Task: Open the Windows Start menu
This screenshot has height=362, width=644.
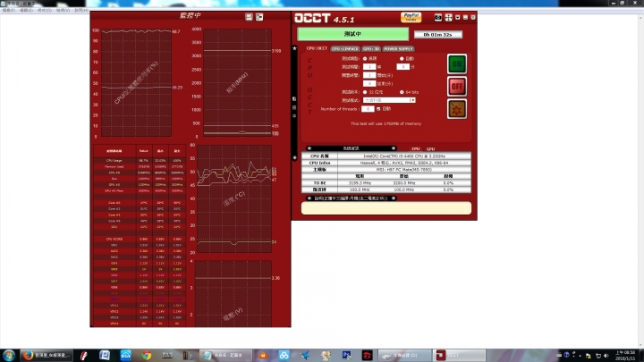Action: (9, 355)
